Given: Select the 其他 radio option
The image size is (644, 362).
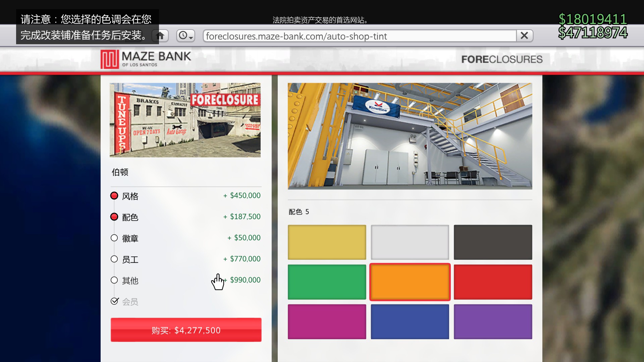Looking at the screenshot, I should [x=114, y=280].
